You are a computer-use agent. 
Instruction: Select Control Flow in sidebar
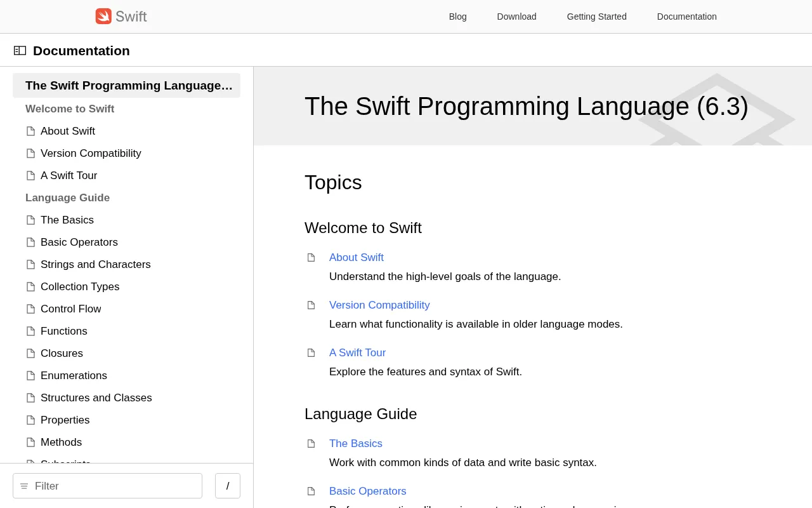pyautogui.click(x=71, y=309)
